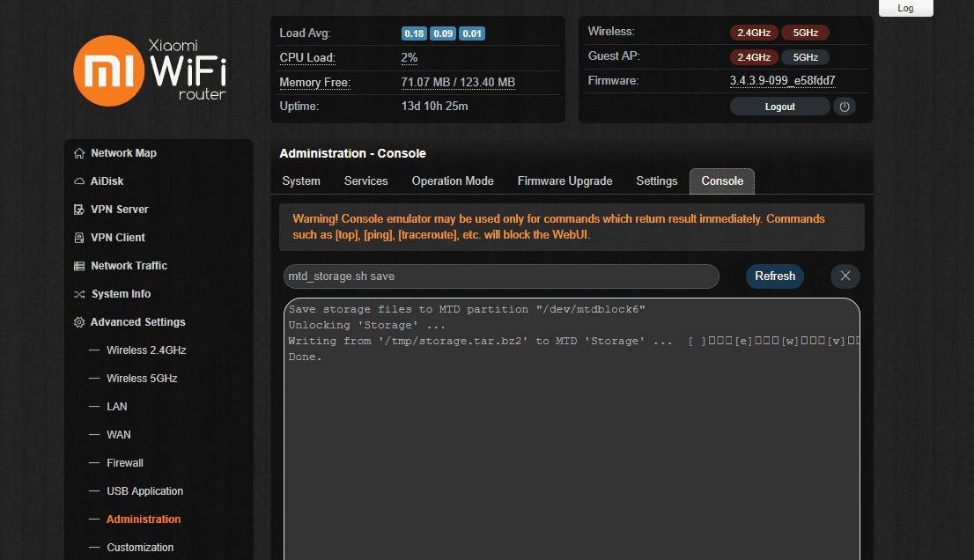Toggle the Guest AP 2.4GHz badge
Image resolution: width=974 pixels, height=560 pixels.
754,55
